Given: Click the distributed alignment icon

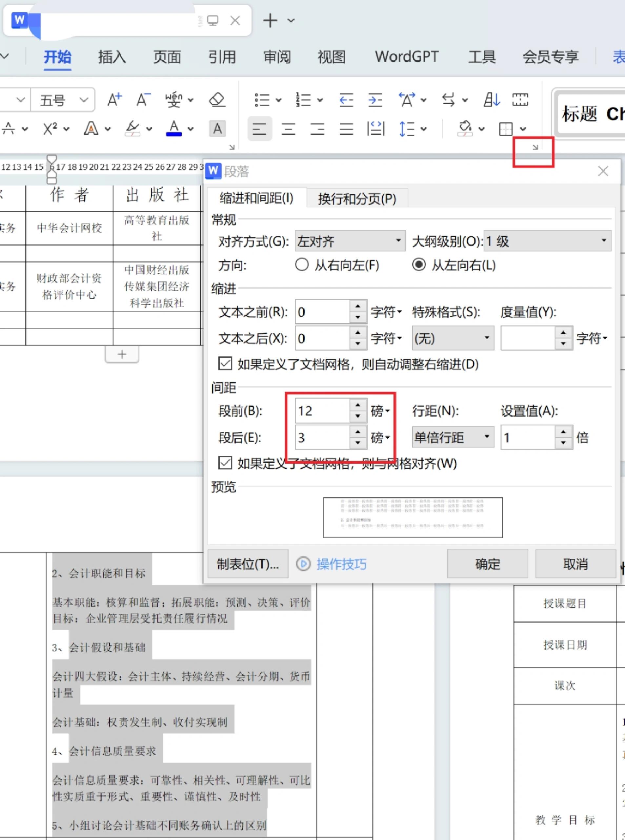Looking at the screenshot, I should click(376, 129).
